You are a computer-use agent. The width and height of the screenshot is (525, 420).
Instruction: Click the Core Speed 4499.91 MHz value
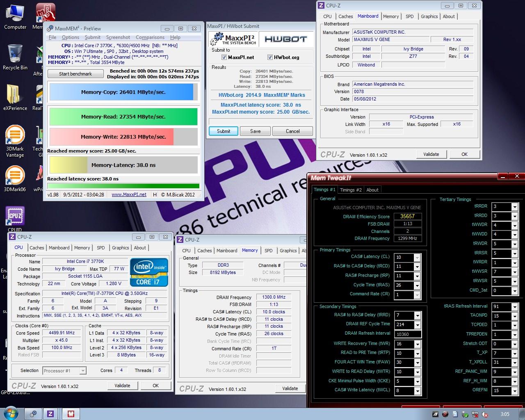coord(63,333)
